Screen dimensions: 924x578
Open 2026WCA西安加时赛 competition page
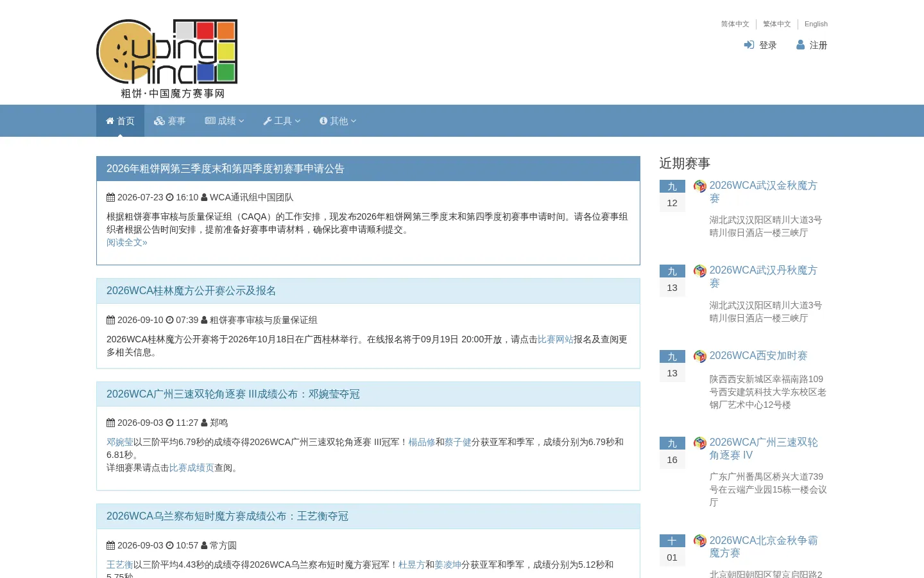[x=758, y=356]
